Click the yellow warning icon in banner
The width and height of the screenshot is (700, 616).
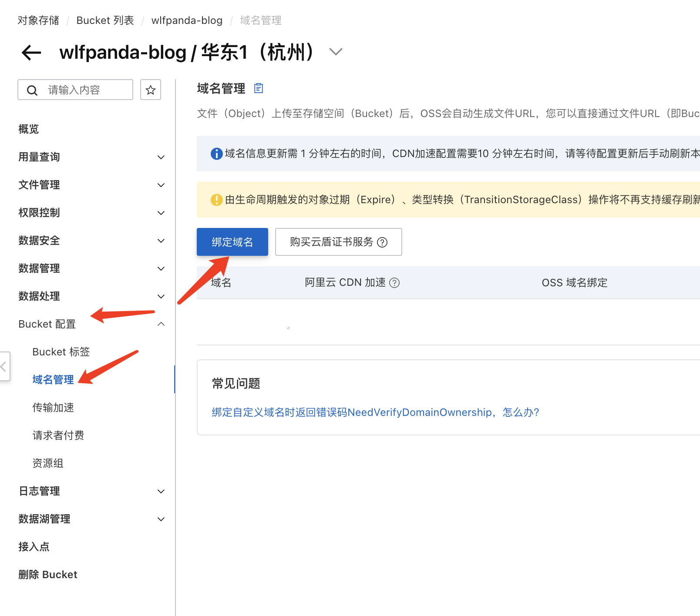[x=216, y=200]
